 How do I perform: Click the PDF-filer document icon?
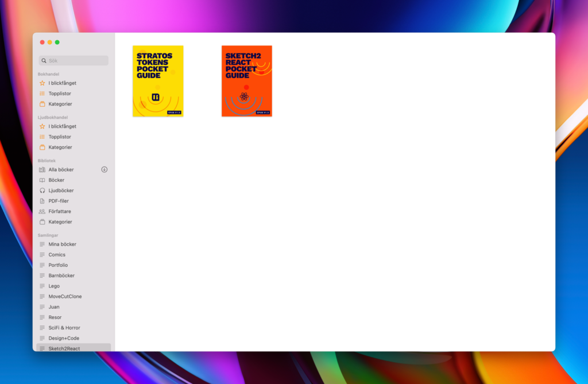[42, 201]
